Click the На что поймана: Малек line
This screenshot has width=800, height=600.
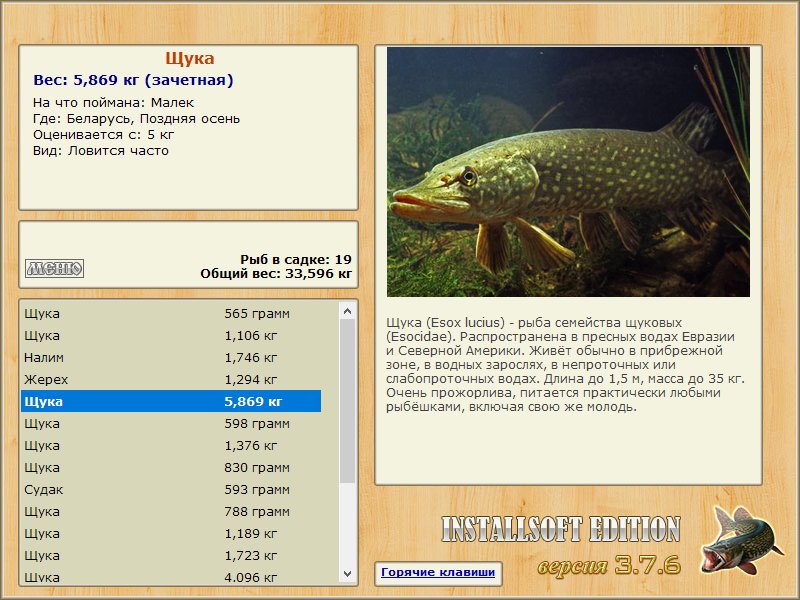click(x=113, y=103)
